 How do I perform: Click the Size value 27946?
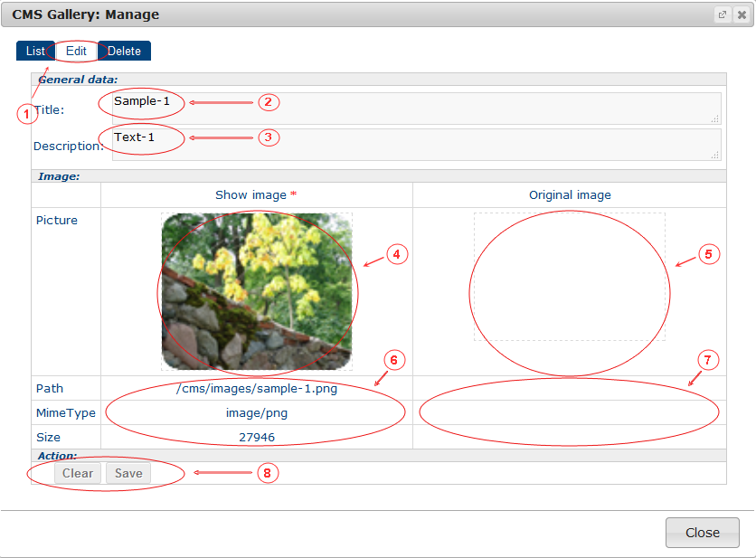point(257,438)
